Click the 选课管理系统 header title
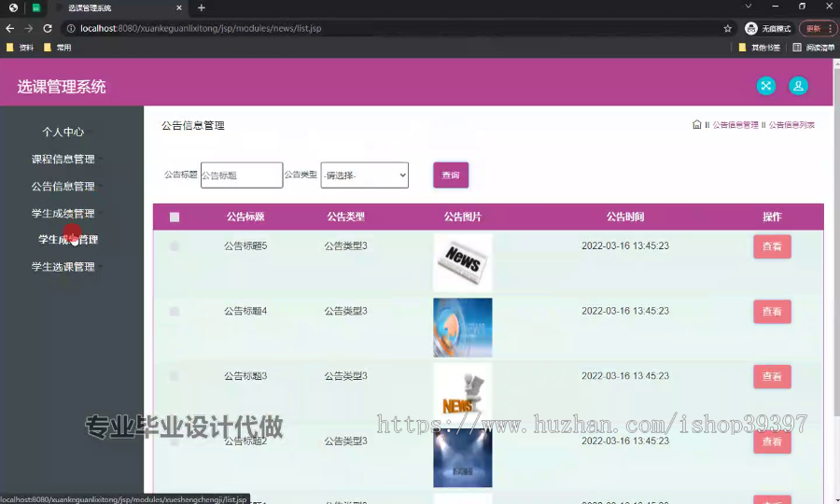 coord(61,87)
